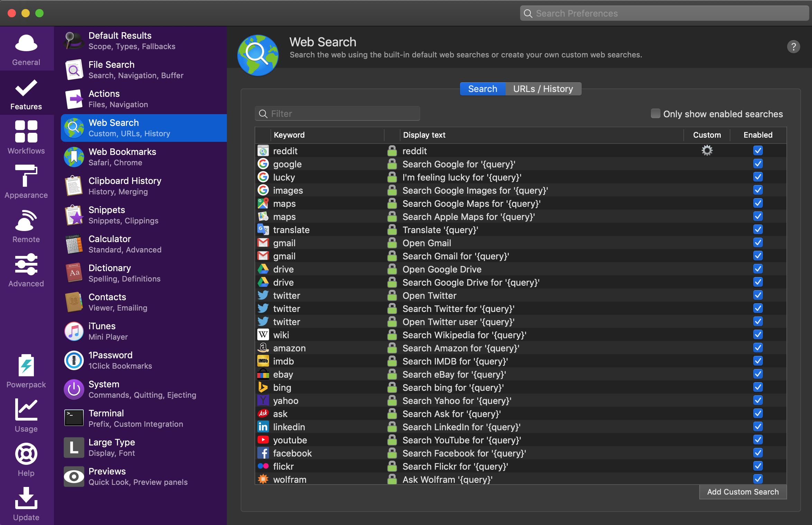Image resolution: width=812 pixels, height=525 pixels.
Task: Uncheck the youtube search enabled checkbox
Action: tap(758, 440)
